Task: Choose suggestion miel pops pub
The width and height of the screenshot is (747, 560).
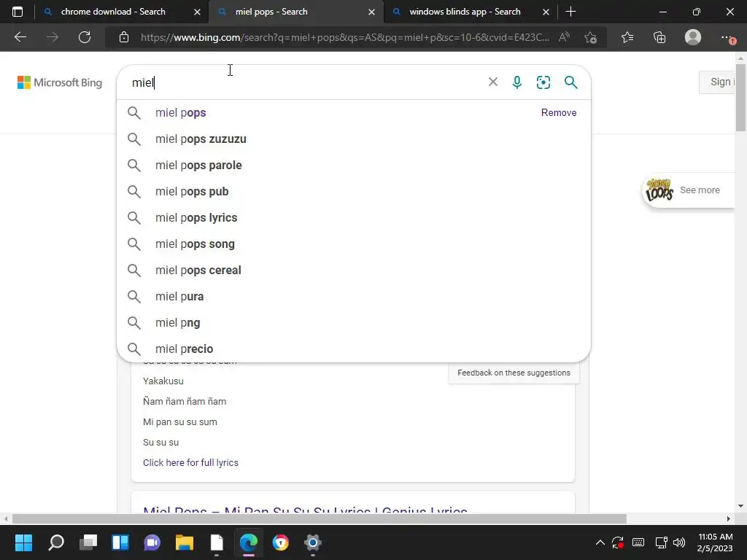Action: [x=354, y=192]
